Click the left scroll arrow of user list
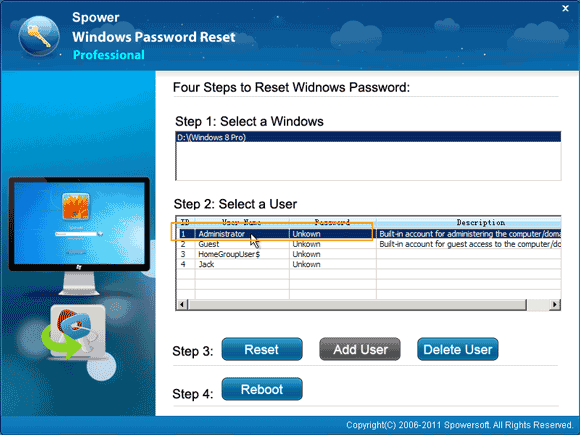 point(182,304)
